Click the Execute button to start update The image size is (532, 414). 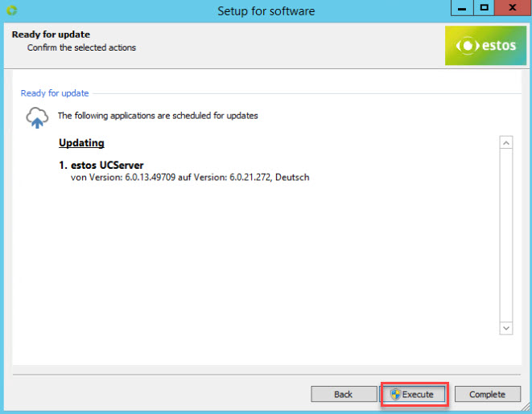[412, 394]
